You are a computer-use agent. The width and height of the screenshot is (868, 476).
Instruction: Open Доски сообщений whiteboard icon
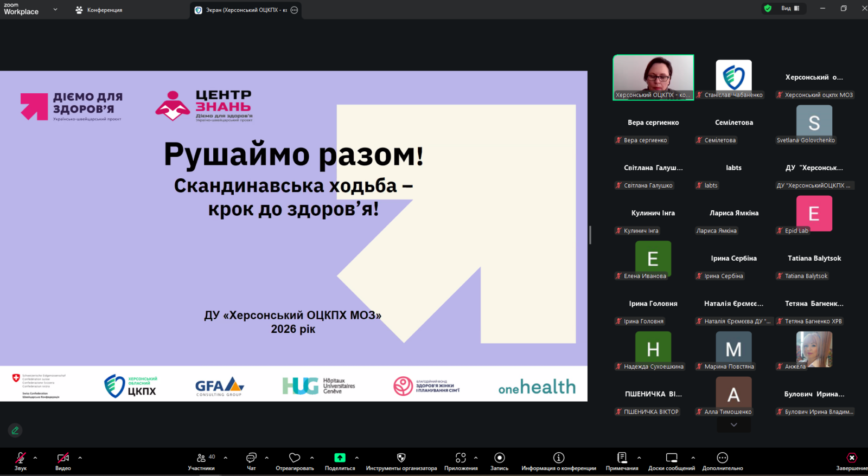point(671,458)
